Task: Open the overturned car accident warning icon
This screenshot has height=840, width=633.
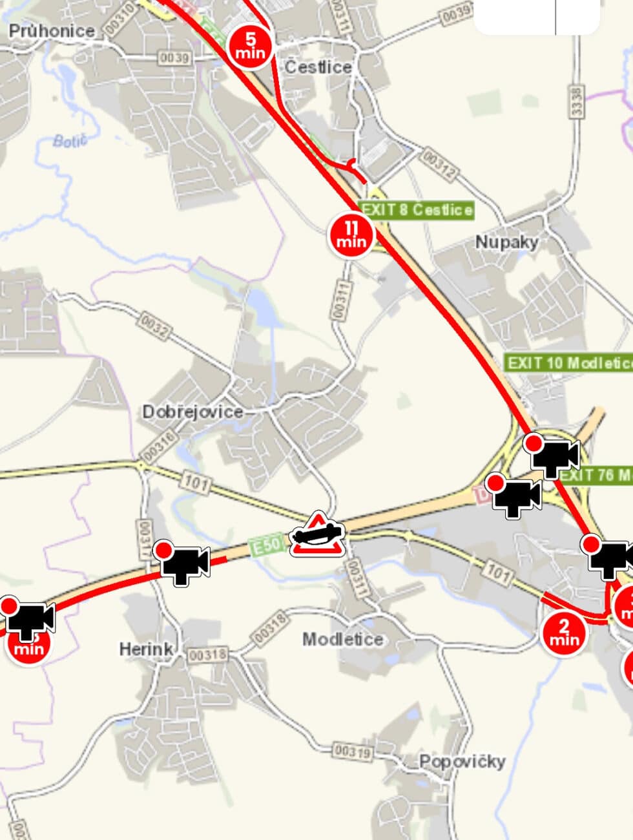Action: 317,534
